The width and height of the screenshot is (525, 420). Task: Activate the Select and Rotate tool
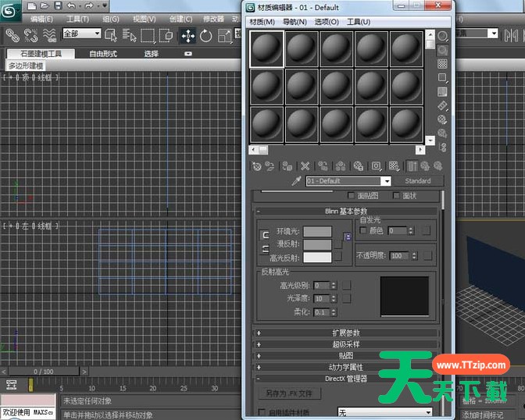(x=206, y=35)
